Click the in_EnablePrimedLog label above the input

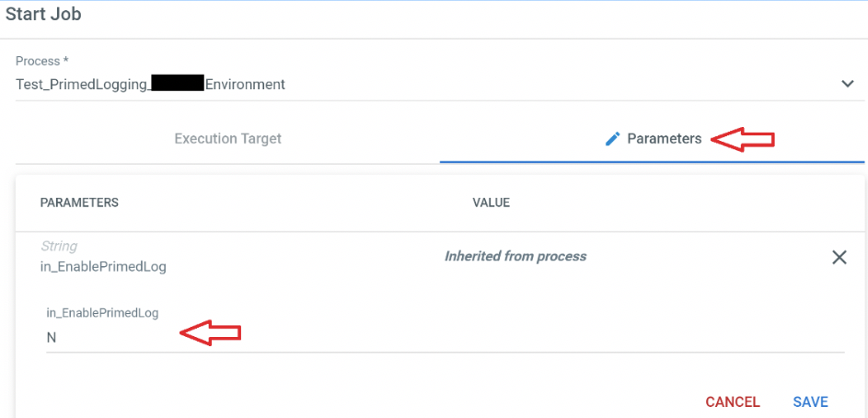tap(102, 313)
